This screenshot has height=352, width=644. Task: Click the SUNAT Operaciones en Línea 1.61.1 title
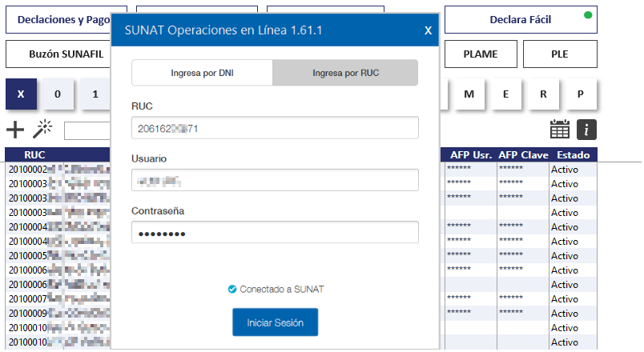tap(223, 30)
